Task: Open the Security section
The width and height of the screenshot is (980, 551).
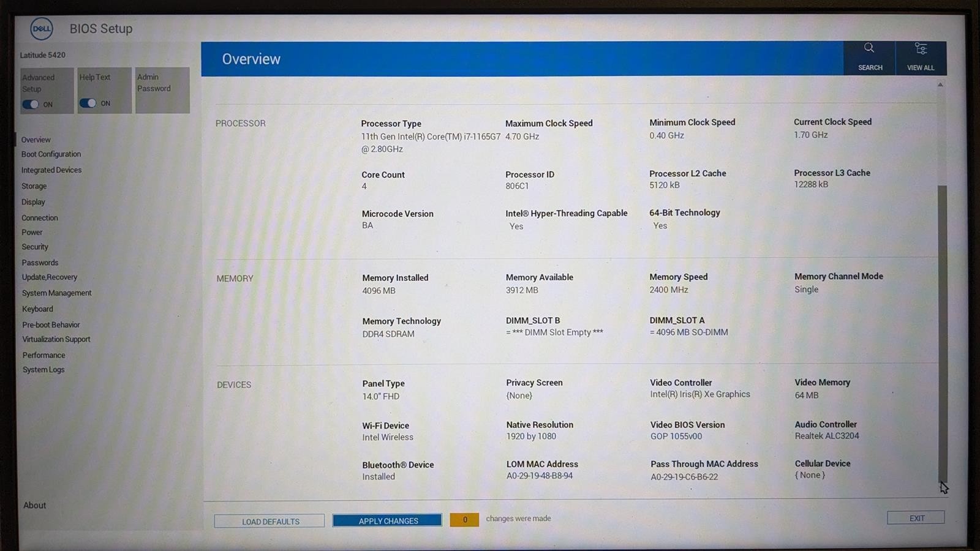Action: [35, 247]
